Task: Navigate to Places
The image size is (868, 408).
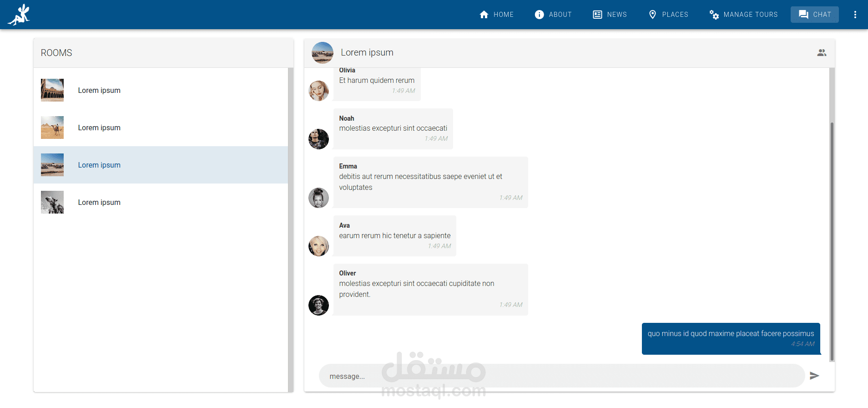Action: click(668, 15)
